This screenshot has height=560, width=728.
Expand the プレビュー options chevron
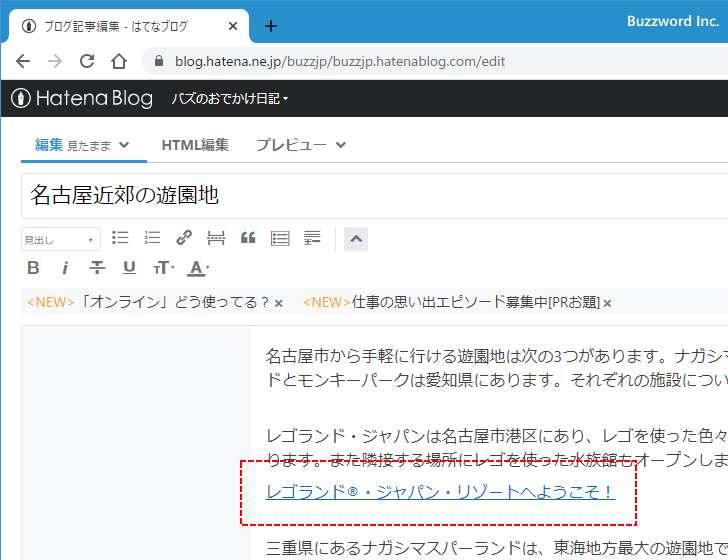click(x=341, y=145)
